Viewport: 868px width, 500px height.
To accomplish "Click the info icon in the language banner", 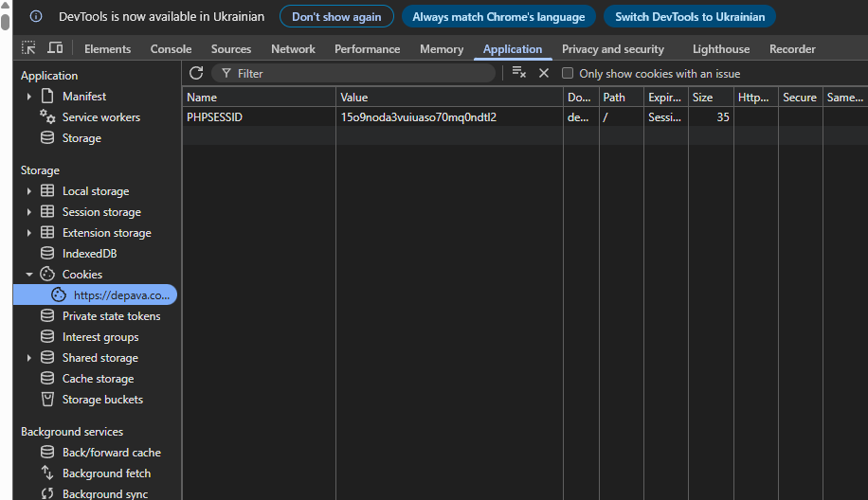I will [x=36, y=17].
